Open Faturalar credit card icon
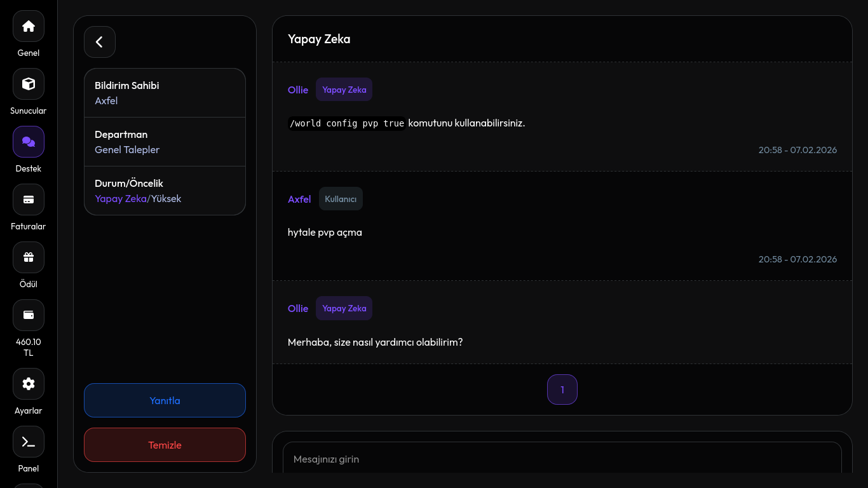Screen dimensions: 868x488 click(29, 200)
